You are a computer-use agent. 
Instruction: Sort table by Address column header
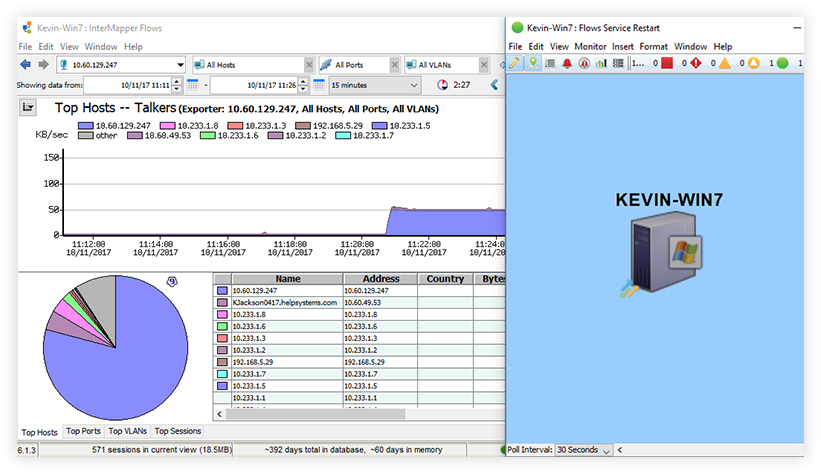tap(381, 279)
